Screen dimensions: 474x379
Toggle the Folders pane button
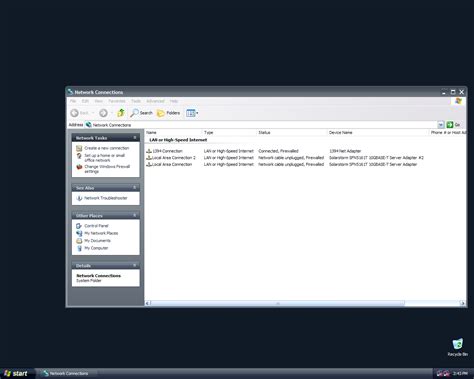click(168, 113)
